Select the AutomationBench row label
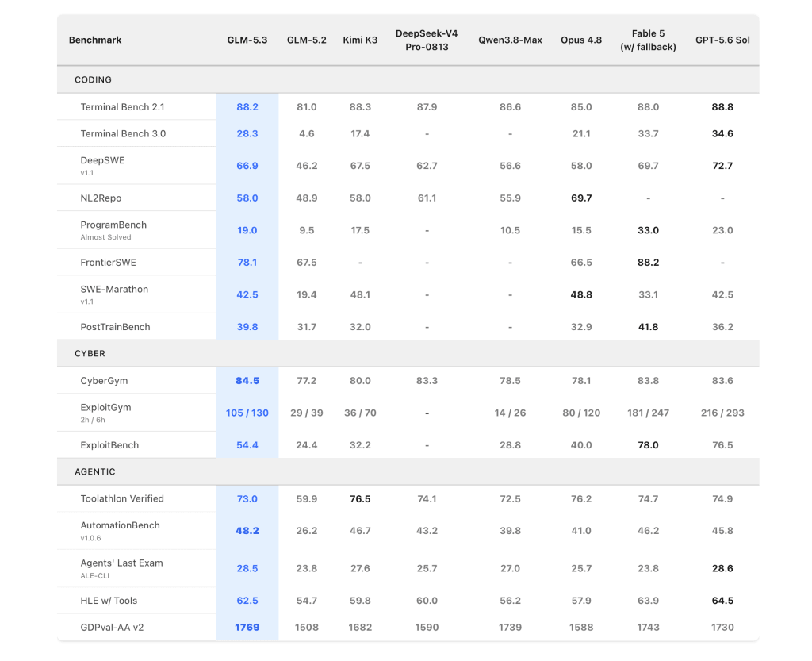 tap(121, 525)
